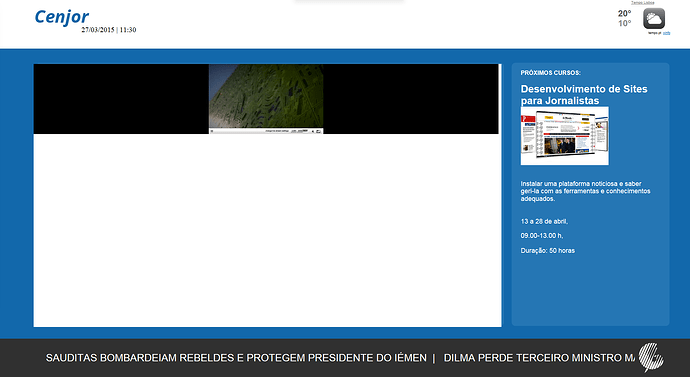Click the news site screenshots course image
The height and width of the screenshot is (377, 690).
pyautogui.click(x=565, y=136)
